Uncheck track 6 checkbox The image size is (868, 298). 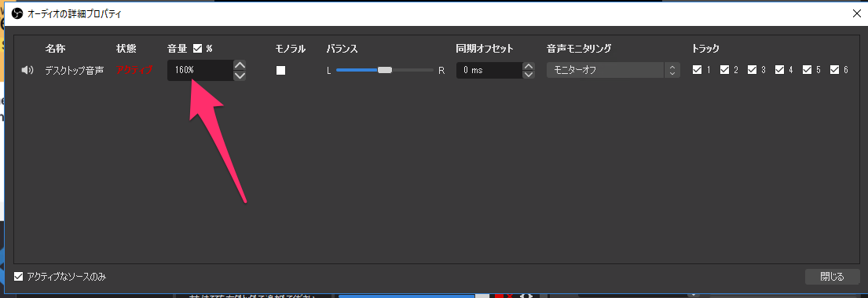point(834,70)
